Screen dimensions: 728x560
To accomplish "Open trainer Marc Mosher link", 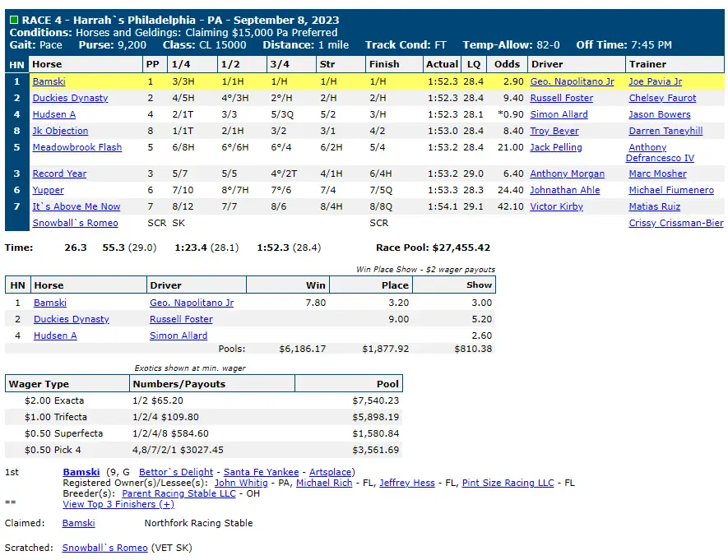I will point(657,174).
